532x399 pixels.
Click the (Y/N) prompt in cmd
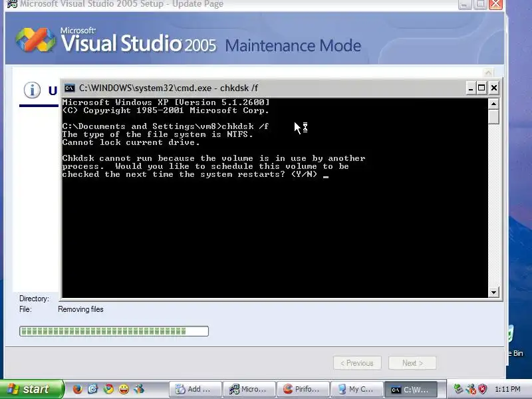(305, 174)
